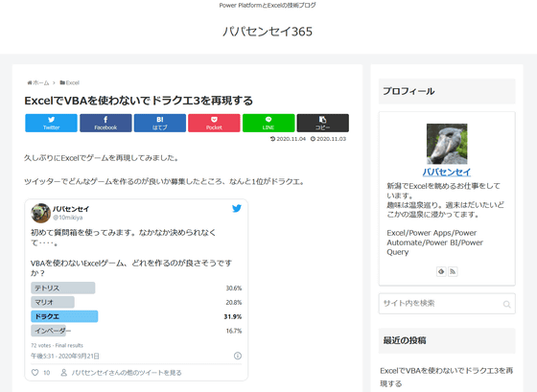537x392 pixels.
Task: Select the テトリス poll result bar
Action: (x=63, y=288)
